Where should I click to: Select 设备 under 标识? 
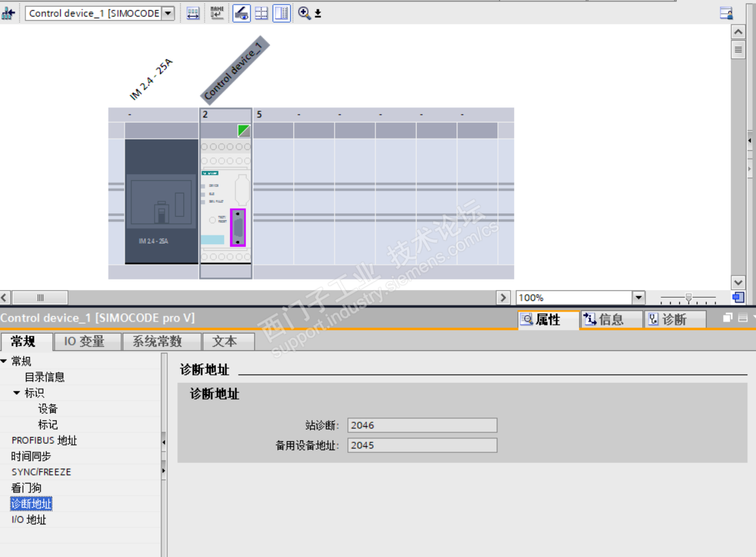coord(48,408)
